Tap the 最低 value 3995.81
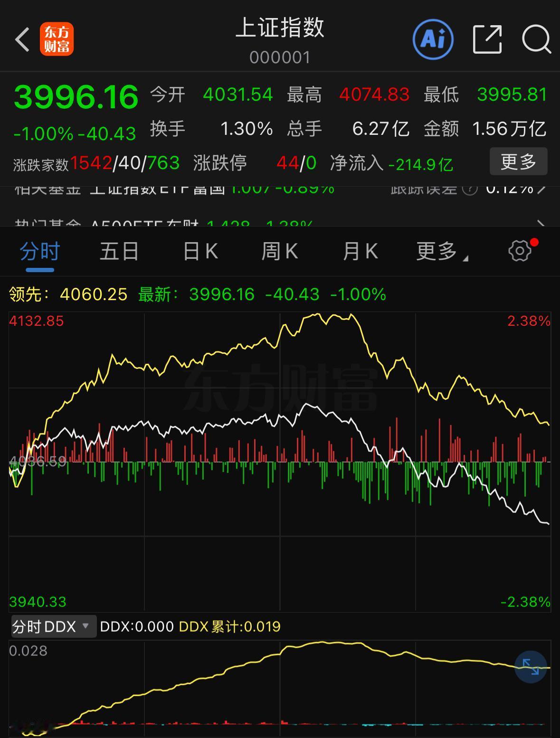Viewport: 560px width, 738px height. point(512,95)
